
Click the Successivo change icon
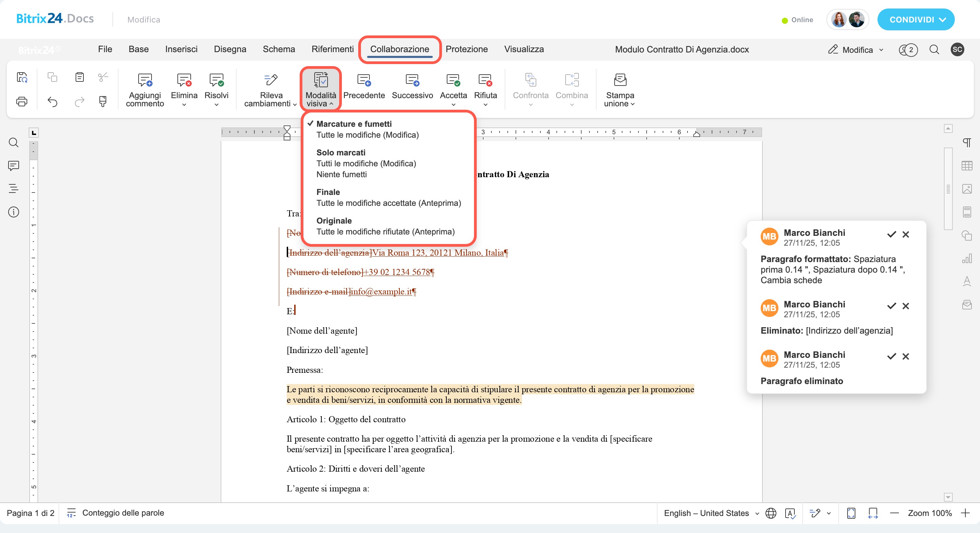(x=412, y=80)
